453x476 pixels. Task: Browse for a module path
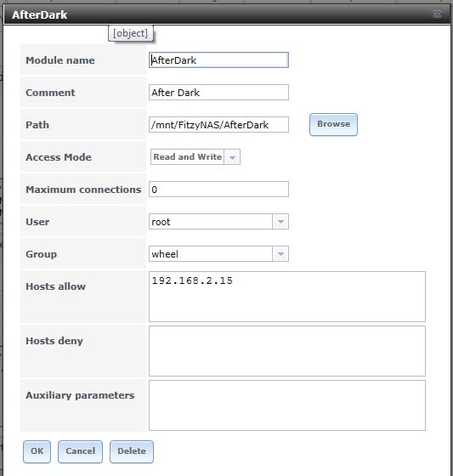tap(333, 124)
